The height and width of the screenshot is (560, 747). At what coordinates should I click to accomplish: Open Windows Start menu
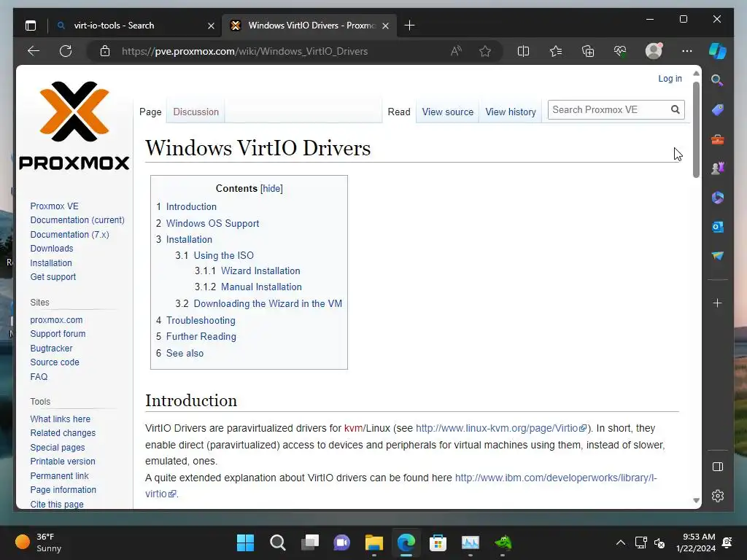pos(245,542)
